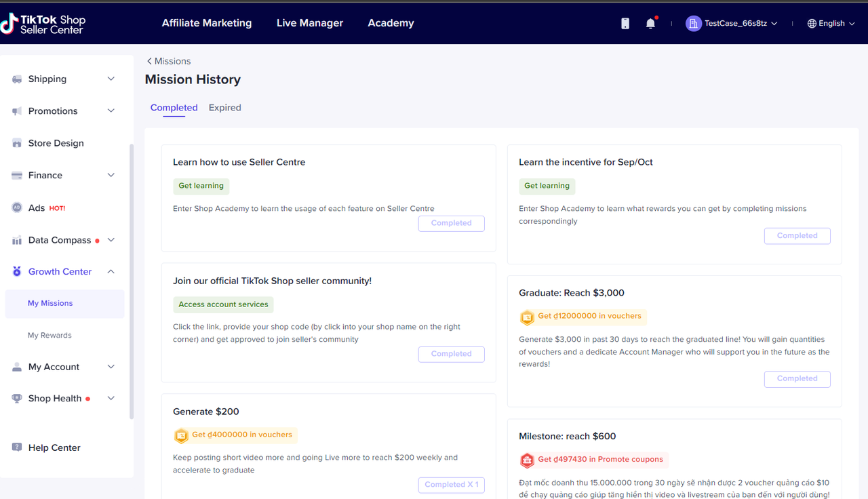Switch to the Expired tab

click(224, 108)
